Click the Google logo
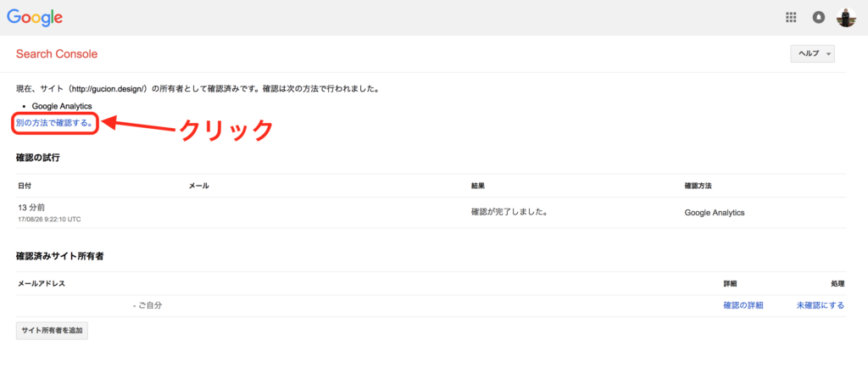 (x=35, y=17)
